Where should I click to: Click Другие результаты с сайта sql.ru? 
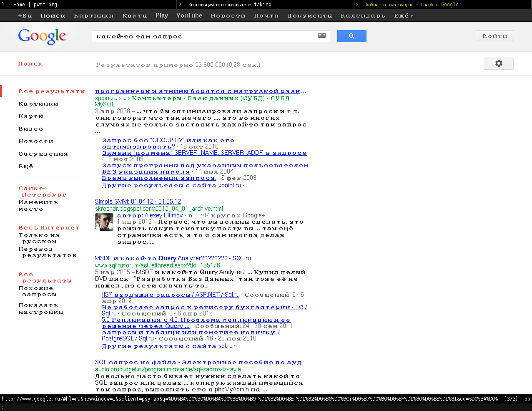(x=169, y=346)
